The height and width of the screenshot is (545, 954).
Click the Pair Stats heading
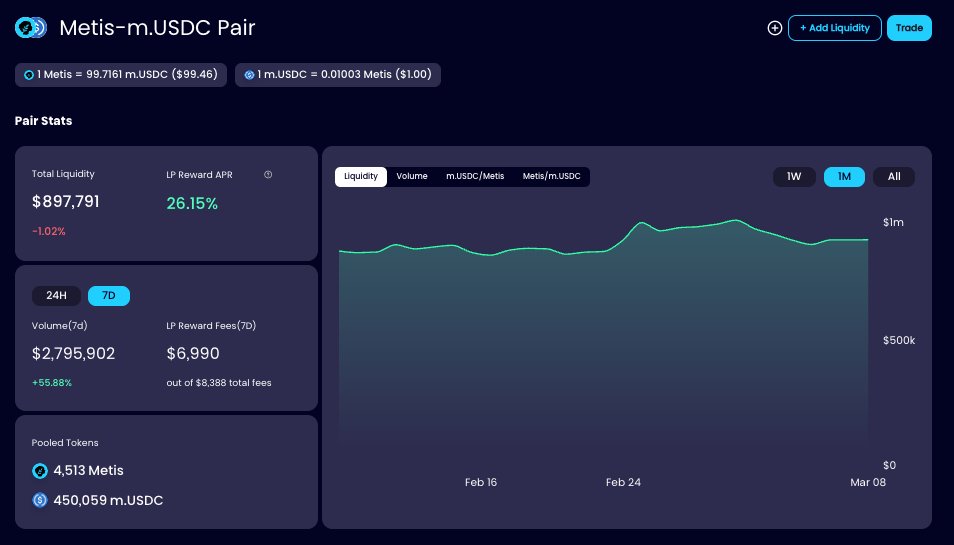(x=43, y=120)
